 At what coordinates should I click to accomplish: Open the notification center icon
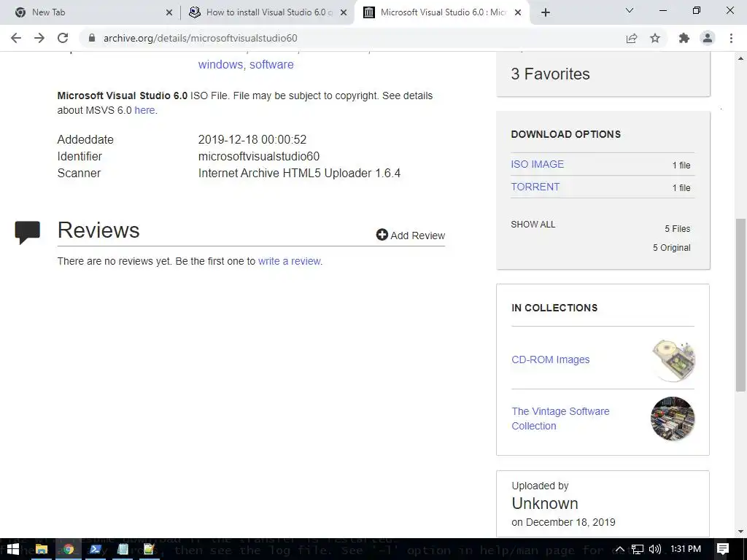tap(723, 549)
